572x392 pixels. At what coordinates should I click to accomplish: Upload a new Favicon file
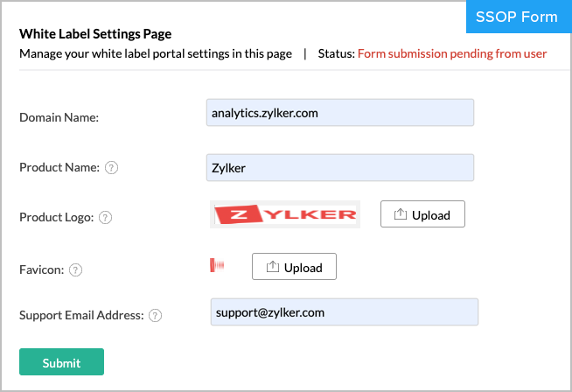[x=294, y=267]
